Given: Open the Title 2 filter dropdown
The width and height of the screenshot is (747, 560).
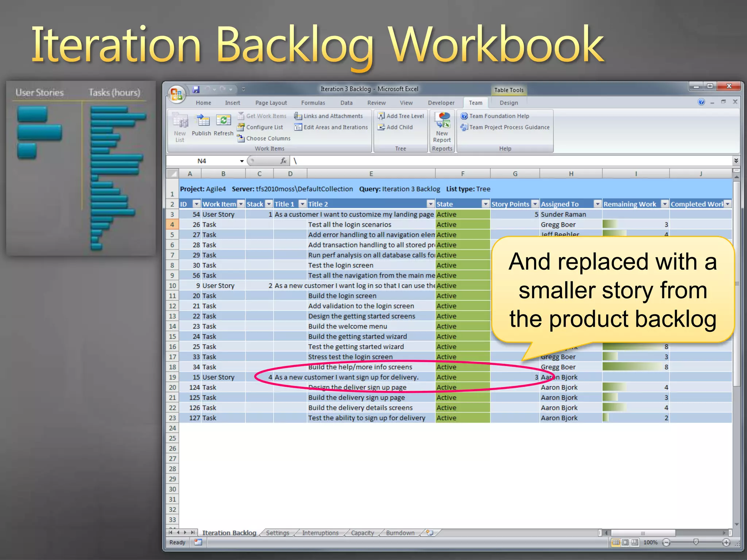Looking at the screenshot, I should pos(431,204).
